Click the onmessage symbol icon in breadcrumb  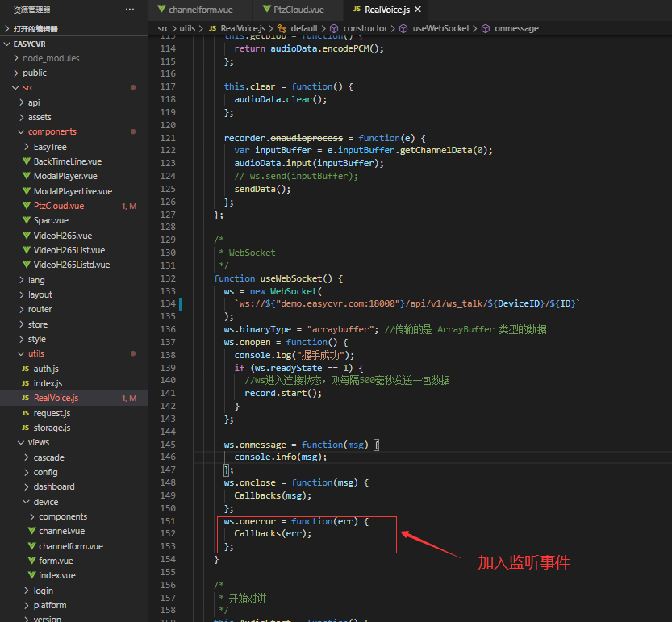tap(486, 28)
